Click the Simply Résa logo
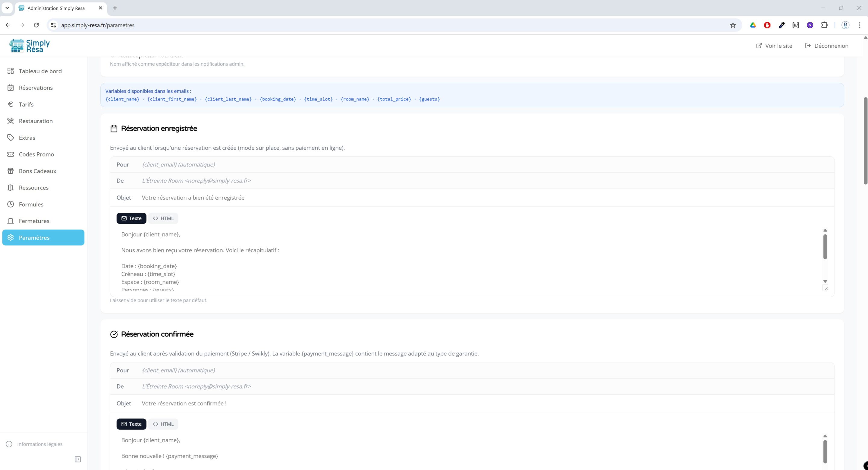This screenshot has height=470, width=868. (30, 46)
